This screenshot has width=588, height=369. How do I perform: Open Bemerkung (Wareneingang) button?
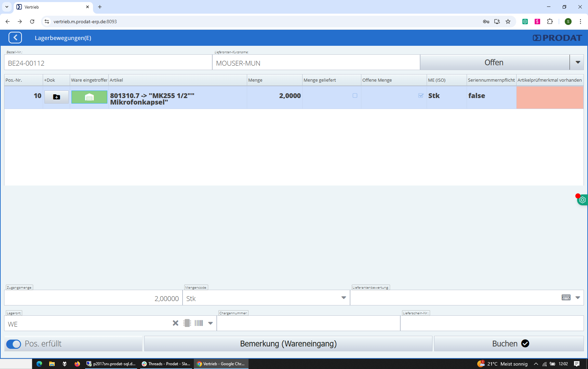(x=288, y=344)
